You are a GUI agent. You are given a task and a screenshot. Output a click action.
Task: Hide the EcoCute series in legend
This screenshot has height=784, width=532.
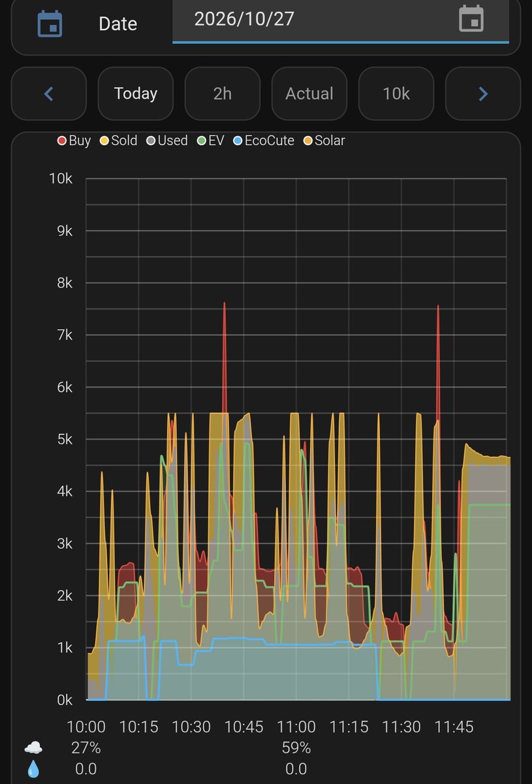pos(264,140)
